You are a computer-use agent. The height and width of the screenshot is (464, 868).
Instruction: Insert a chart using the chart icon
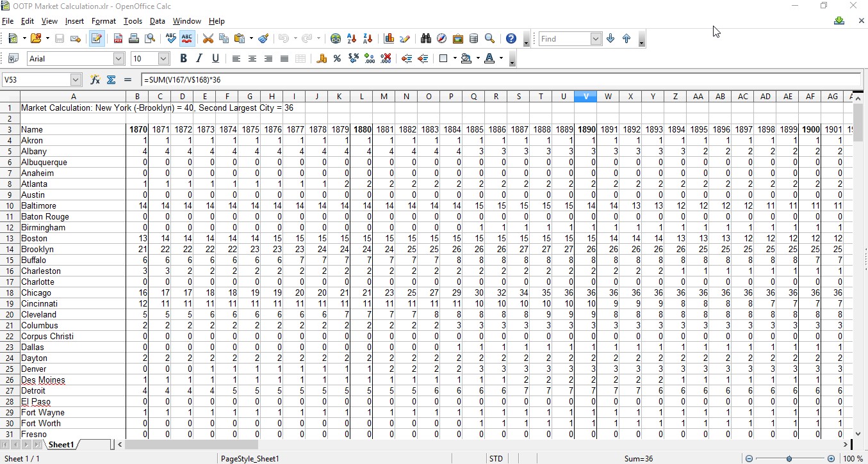389,39
